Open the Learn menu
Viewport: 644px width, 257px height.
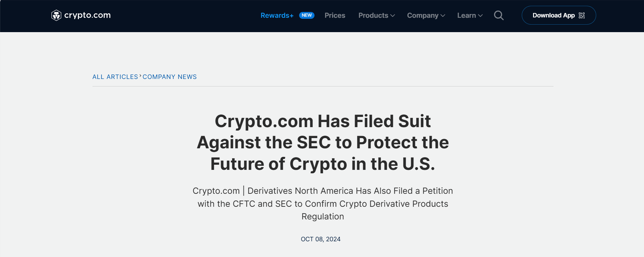pyautogui.click(x=466, y=15)
